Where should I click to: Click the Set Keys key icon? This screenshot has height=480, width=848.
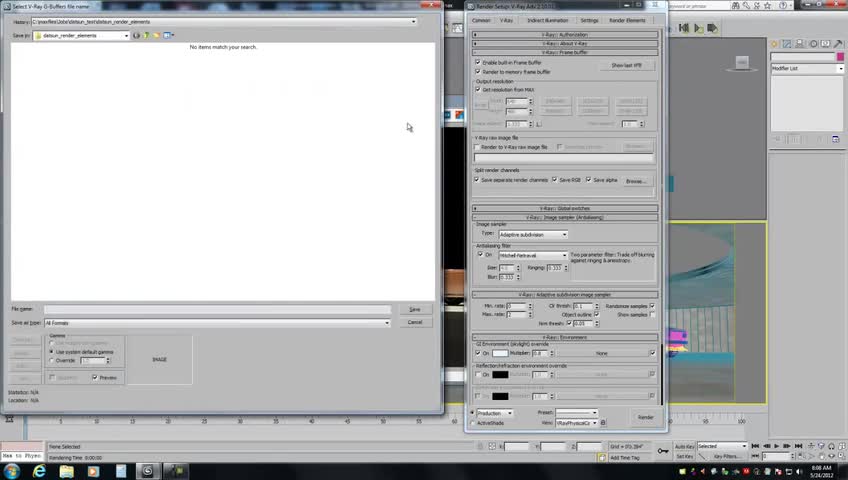(663, 451)
